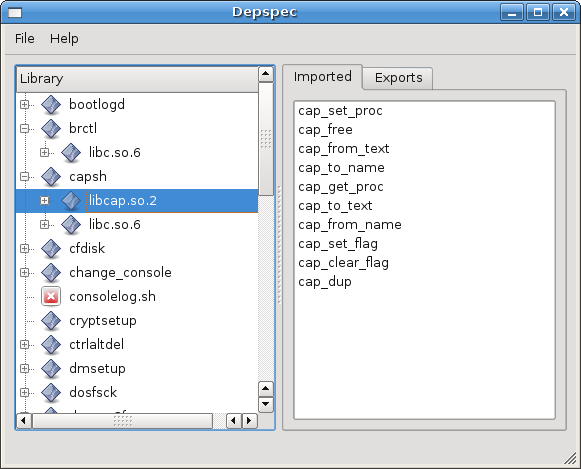Click the ctrlaltdel library icon
The image size is (581, 469).
51,345
